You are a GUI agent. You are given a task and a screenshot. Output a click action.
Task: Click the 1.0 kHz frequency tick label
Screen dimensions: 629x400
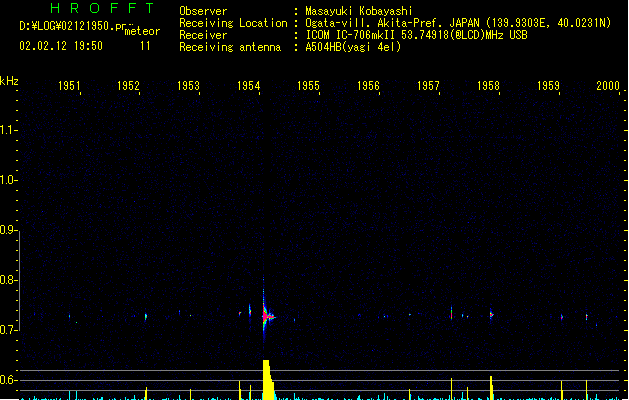pos(8,180)
